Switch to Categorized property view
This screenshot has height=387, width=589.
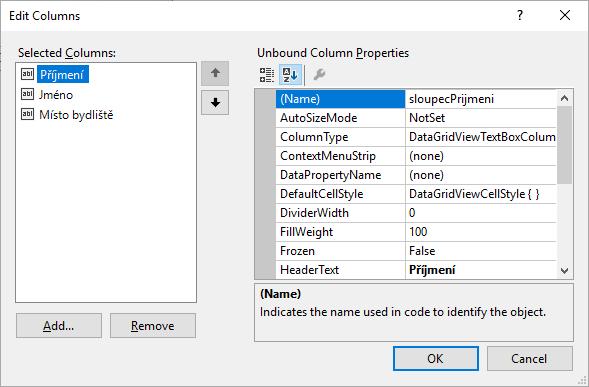[267, 75]
